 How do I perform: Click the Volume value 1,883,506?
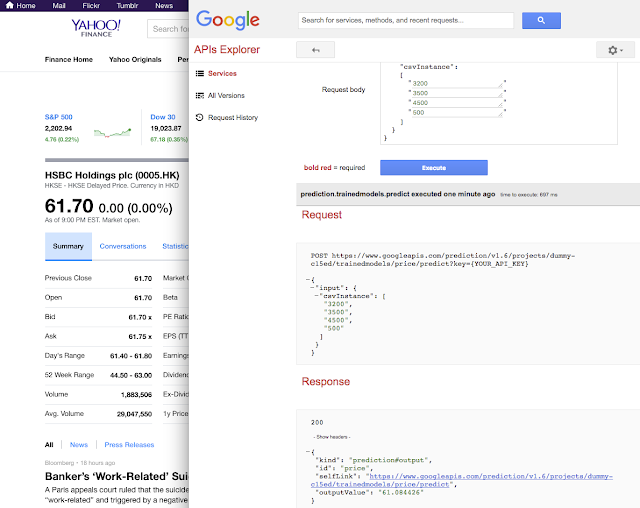(136, 395)
